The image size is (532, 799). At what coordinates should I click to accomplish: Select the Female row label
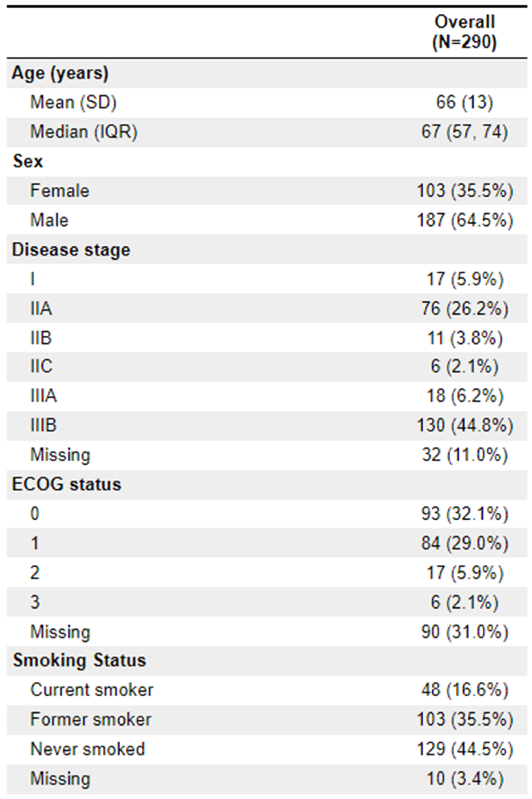click(x=60, y=191)
